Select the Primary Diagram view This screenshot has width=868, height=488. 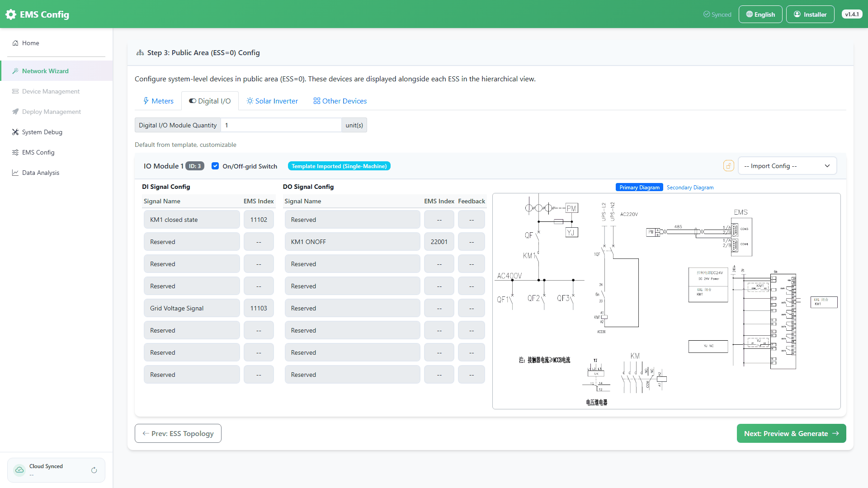(639, 188)
